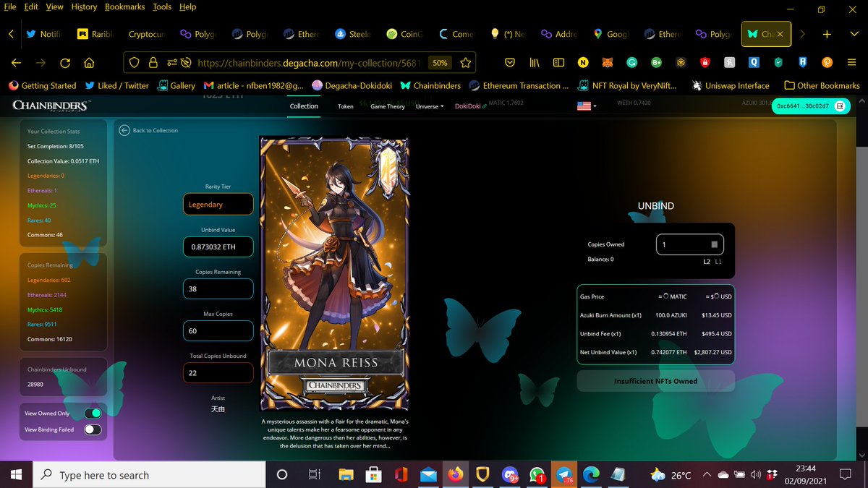This screenshot has width=868, height=488.
Task: Click wallet address icon in header
Action: (840, 106)
